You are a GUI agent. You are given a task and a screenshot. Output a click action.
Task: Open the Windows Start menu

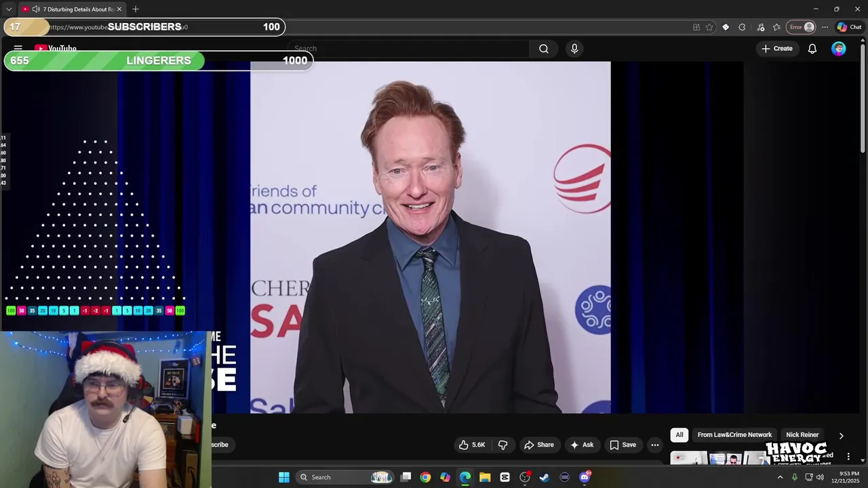pyautogui.click(x=284, y=477)
